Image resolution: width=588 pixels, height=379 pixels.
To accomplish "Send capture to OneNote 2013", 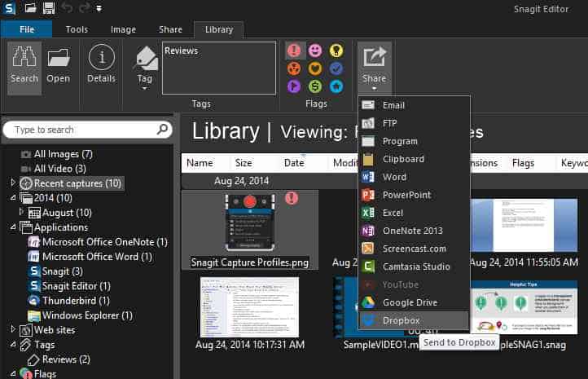I will 412,231.
